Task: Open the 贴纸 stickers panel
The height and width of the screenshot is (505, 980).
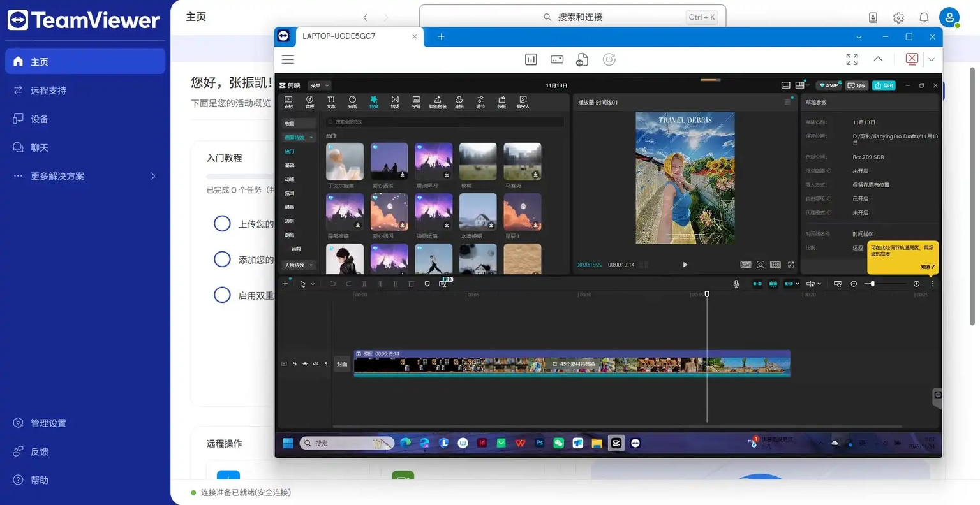Action: tap(352, 102)
